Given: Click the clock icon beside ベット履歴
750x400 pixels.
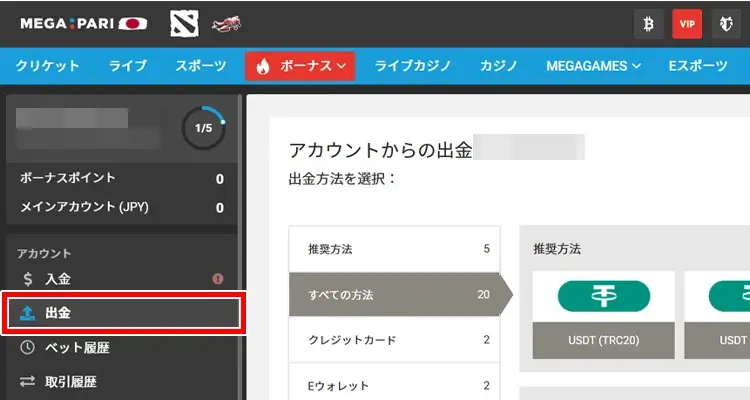Looking at the screenshot, I should [x=27, y=347].
